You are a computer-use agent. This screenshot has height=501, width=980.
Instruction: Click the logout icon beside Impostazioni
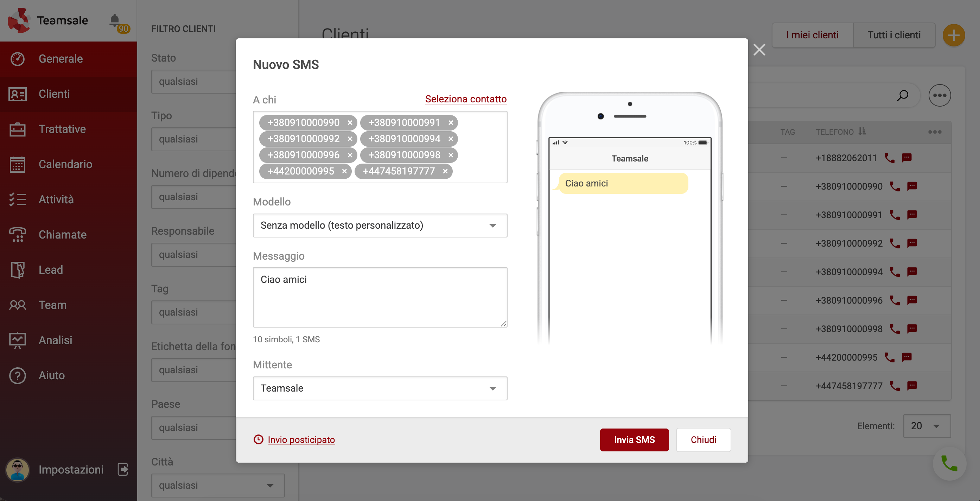pyautogui.click(x=122, y=469)
